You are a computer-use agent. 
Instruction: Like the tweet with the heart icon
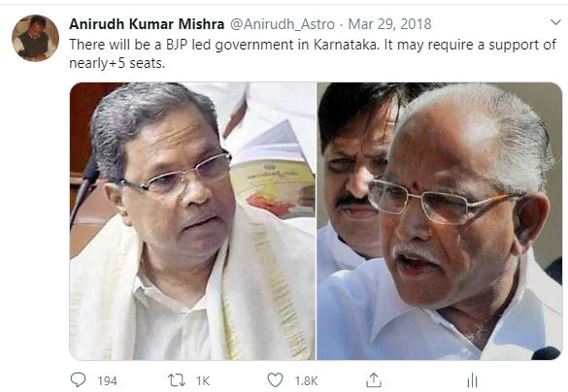coord(276,380)
